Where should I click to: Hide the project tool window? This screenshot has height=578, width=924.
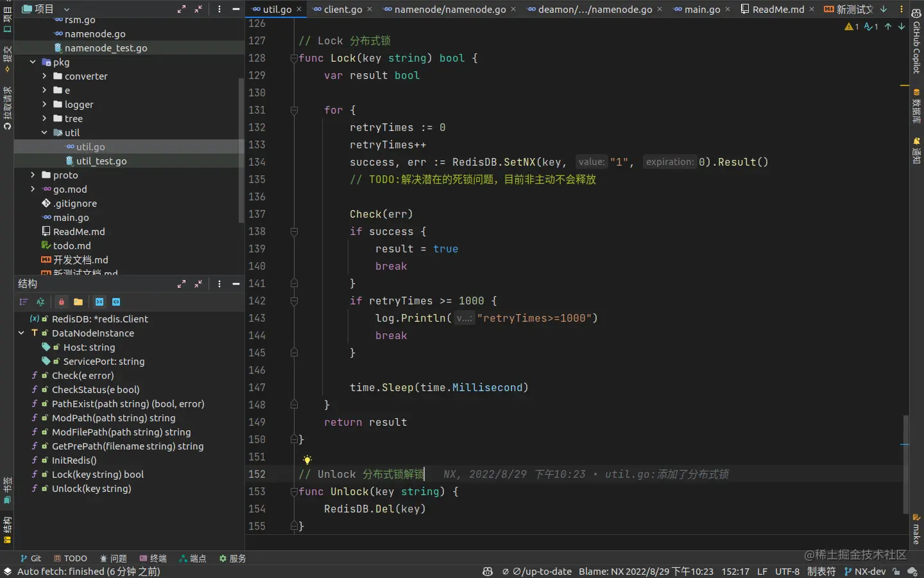point(236,9)
